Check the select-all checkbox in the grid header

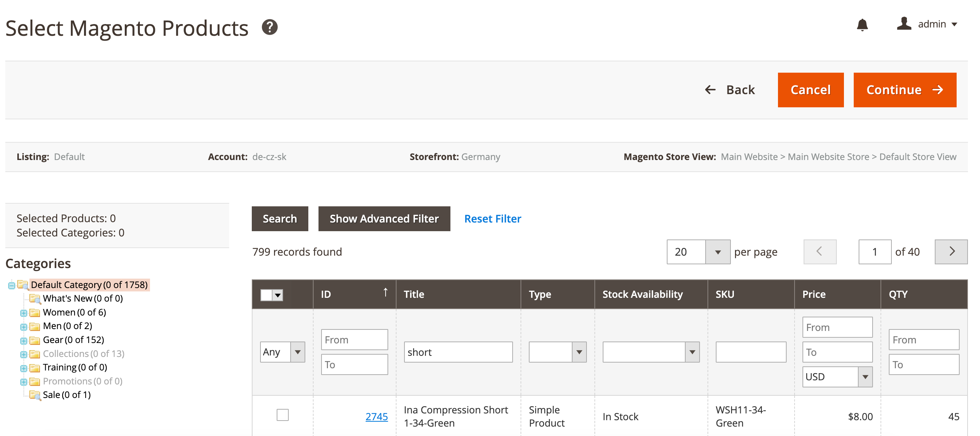266,295
